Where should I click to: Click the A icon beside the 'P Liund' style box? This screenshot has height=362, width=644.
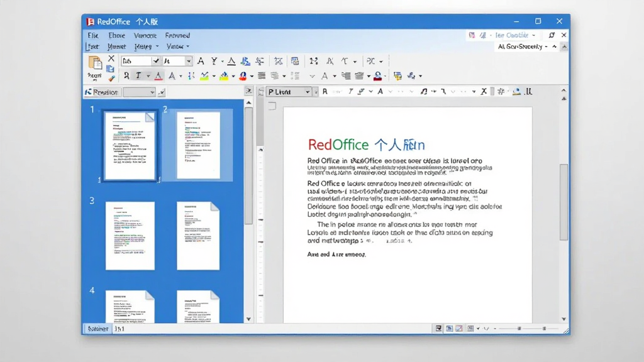click(x=380, y=92)
